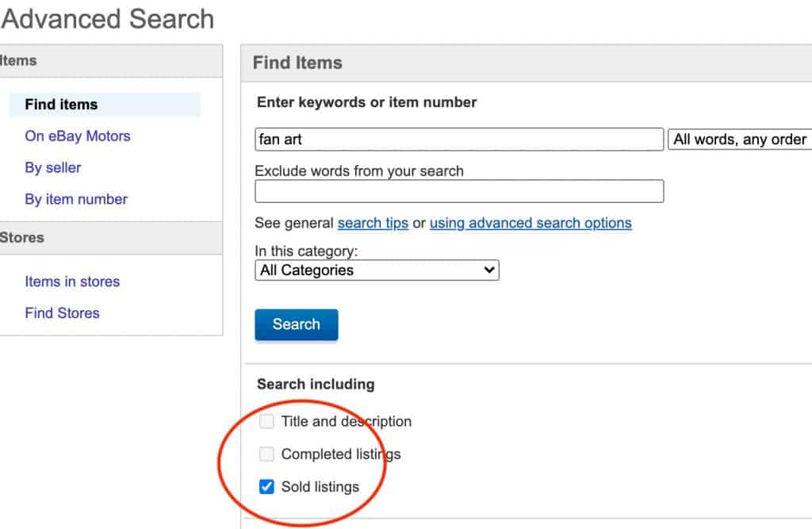The image size is (812, 529).
Task: Click the 'Items' sidebar section header
Action: pos(19,60)
